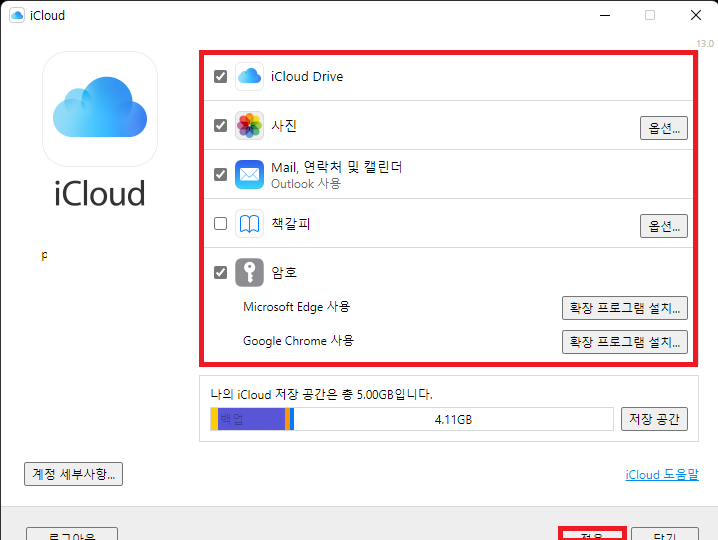This screenshot has height=540, width=718.
Task: Minimize the iCloud window
Action: (x=605, y=15)
